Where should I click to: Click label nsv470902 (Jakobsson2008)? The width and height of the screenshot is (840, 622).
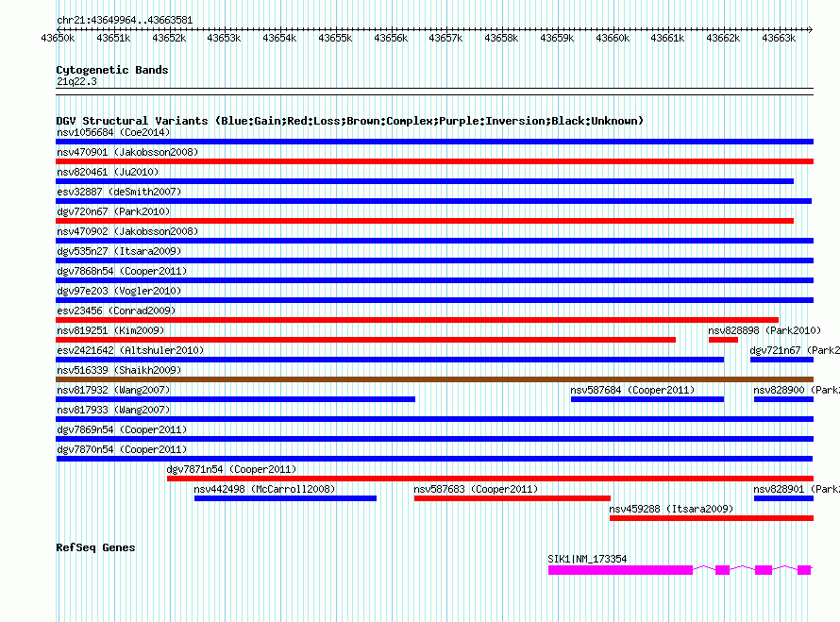[127, 231]
